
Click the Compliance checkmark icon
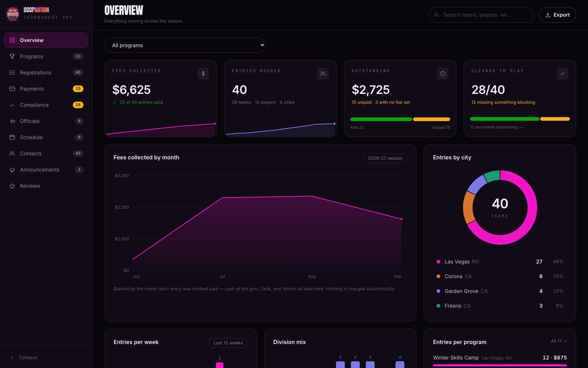(12, 105)
